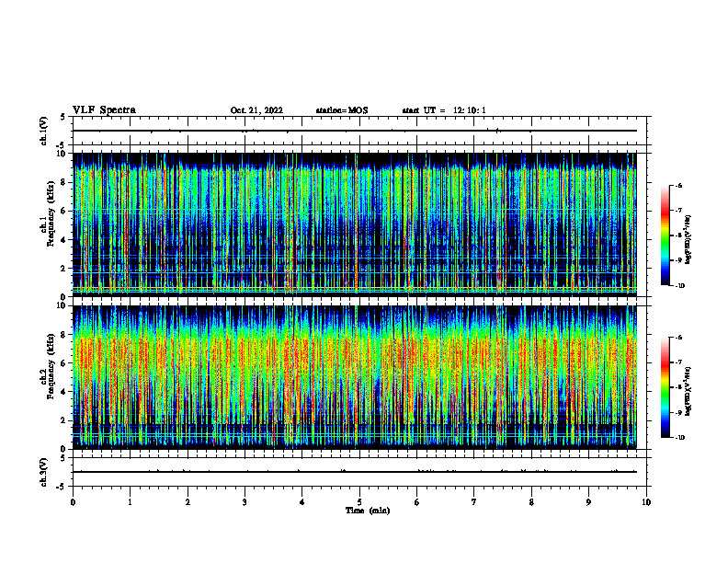Click the "station=MOS" header label
Screen dimensions: 728x563
(x=342, y=110)
